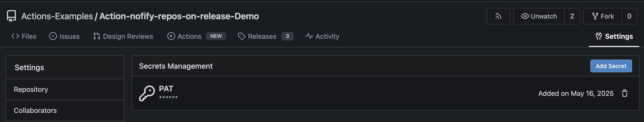Open the Actions-Examples owner link

click(x=57, y=16)
